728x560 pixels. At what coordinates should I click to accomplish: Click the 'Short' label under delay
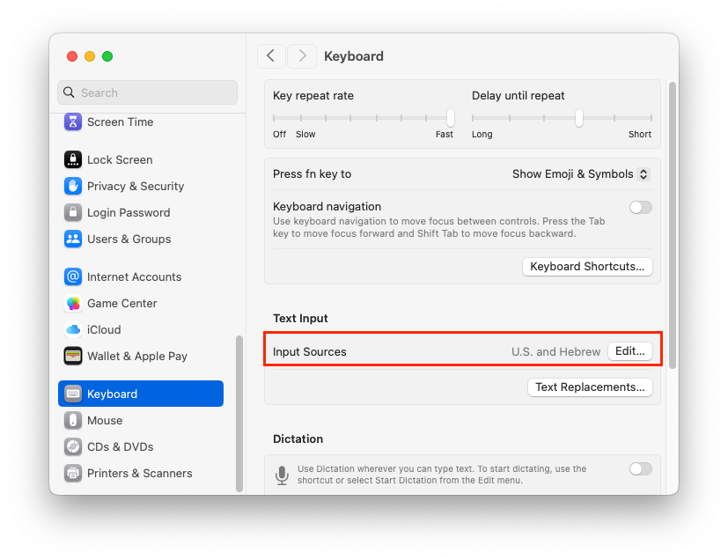tap(640, 134)
